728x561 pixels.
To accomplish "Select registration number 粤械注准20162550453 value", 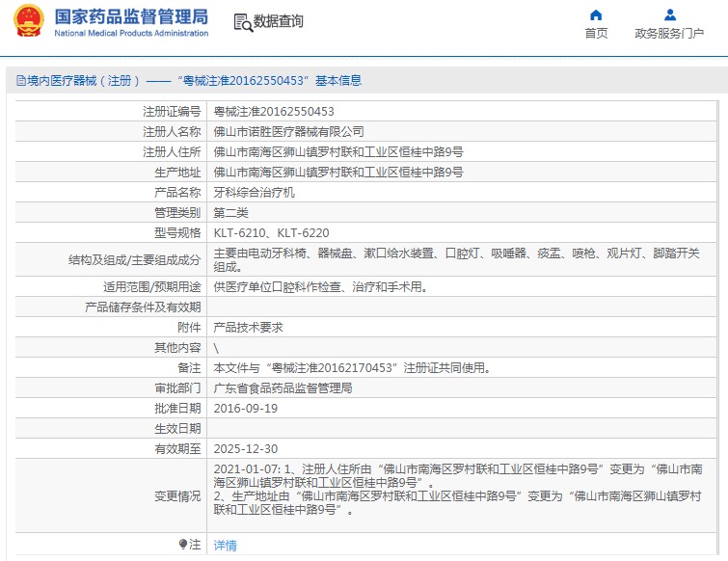I will coord(274,112).
